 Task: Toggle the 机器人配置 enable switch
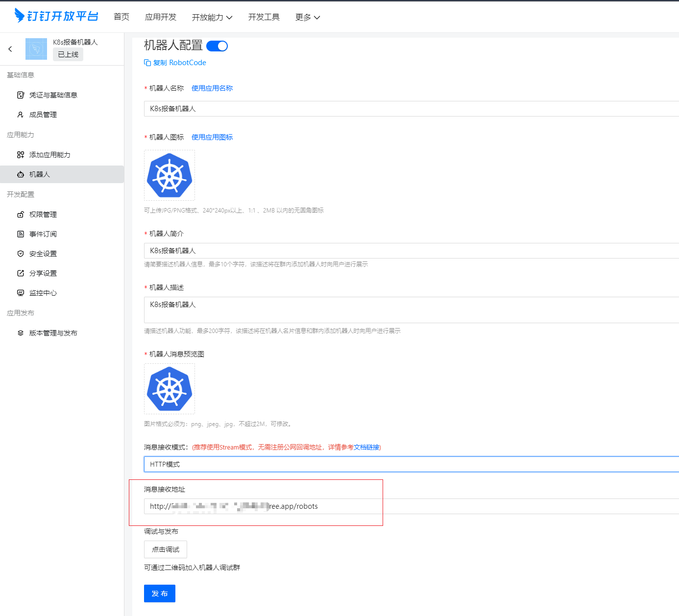coord(217,46)
